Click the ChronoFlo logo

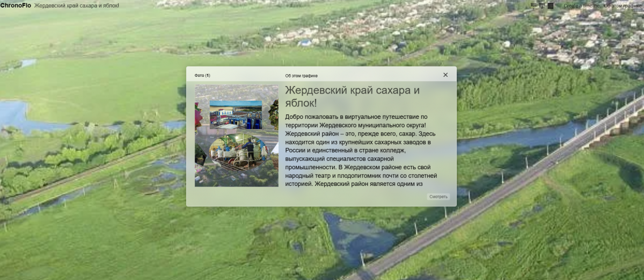(16, 5)
